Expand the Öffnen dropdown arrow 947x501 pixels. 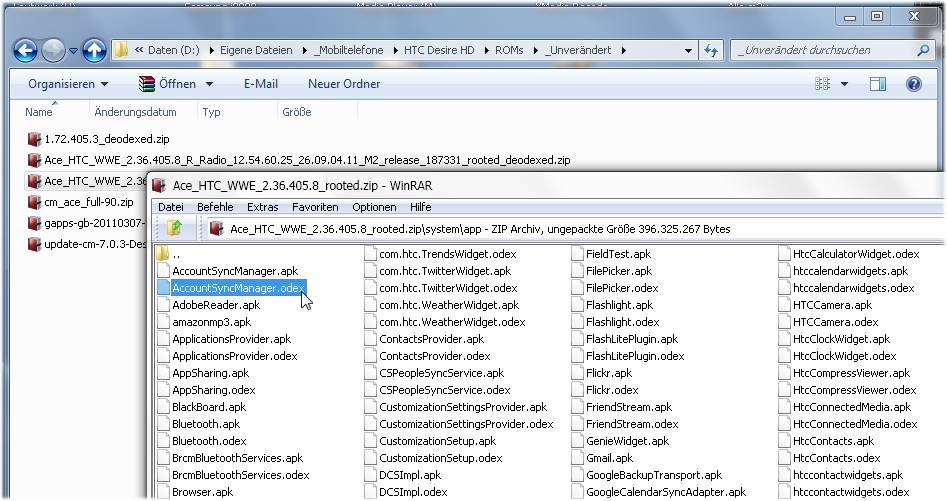coord(210,85)
